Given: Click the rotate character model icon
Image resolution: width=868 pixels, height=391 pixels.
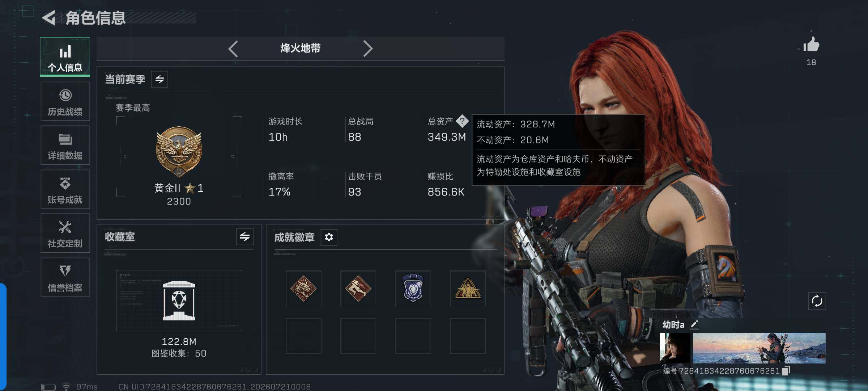Looking at the screenshot, I should [x=817, y=301].
